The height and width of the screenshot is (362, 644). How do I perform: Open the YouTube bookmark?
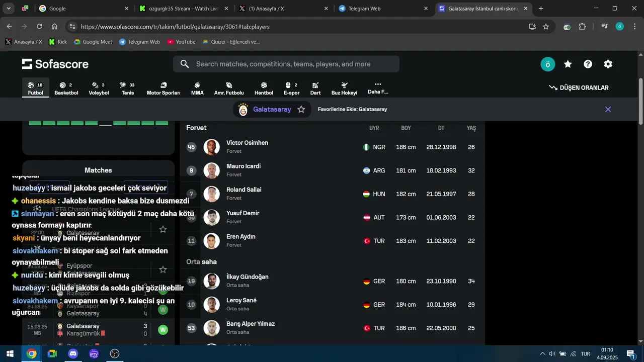pyautogui.click(x=181, y=42)
